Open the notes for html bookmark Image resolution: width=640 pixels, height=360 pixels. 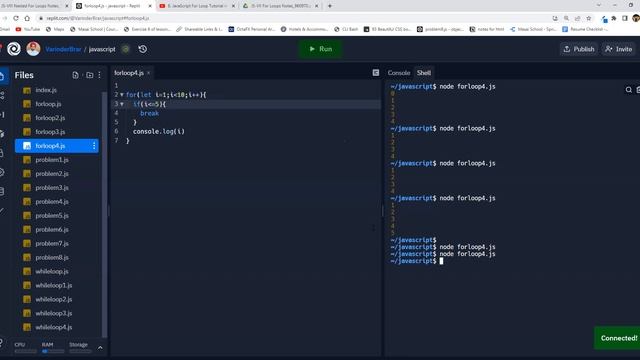[x=487, y=29]
